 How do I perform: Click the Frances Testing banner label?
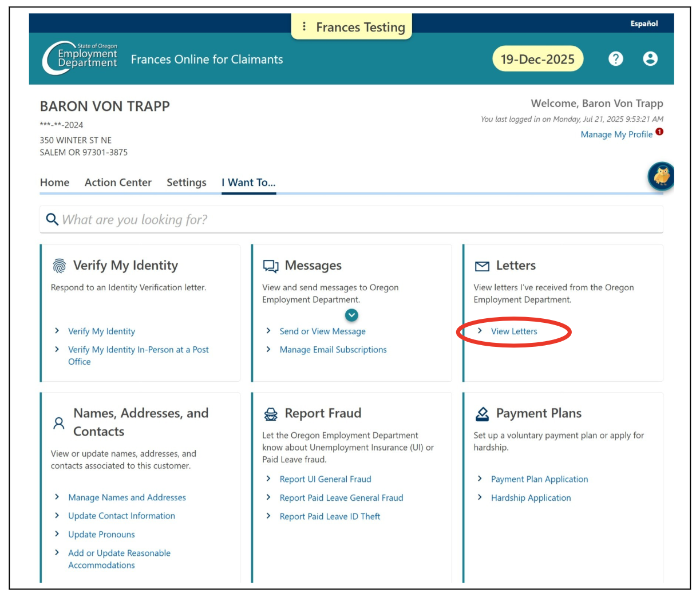point(361,27)
